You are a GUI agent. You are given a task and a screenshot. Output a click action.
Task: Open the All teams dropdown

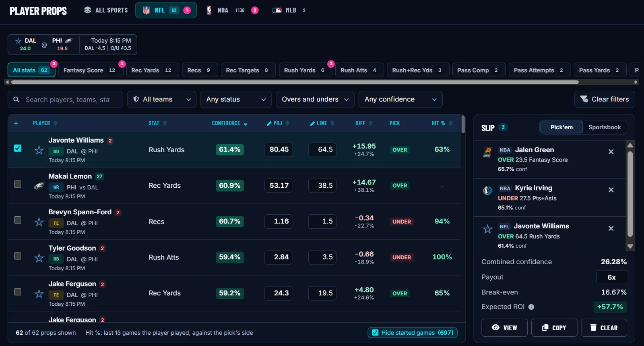point(162,99)
